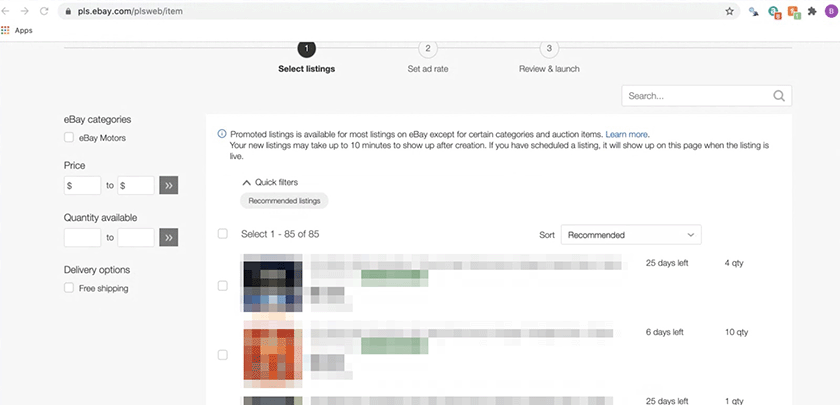The image size is (840, 405).
Task: Select the listing with 10 qty checkbox
Action: tap(222, 355)
